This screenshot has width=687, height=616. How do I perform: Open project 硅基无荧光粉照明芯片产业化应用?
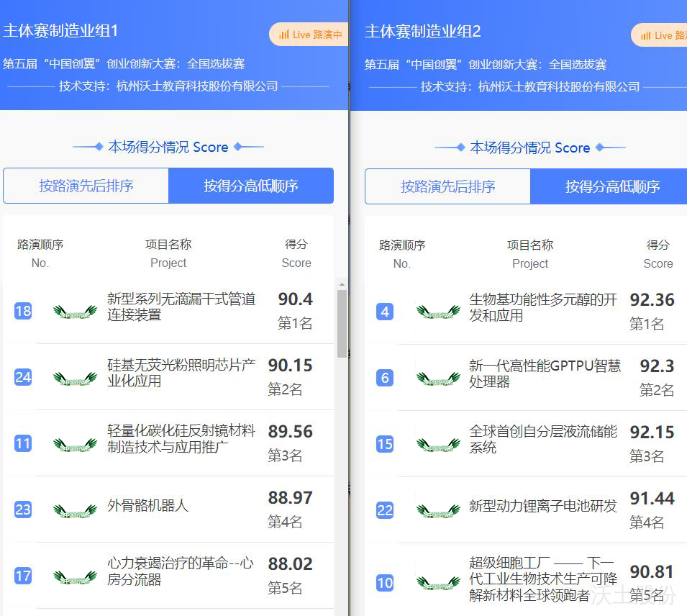[x=181, y=373]
